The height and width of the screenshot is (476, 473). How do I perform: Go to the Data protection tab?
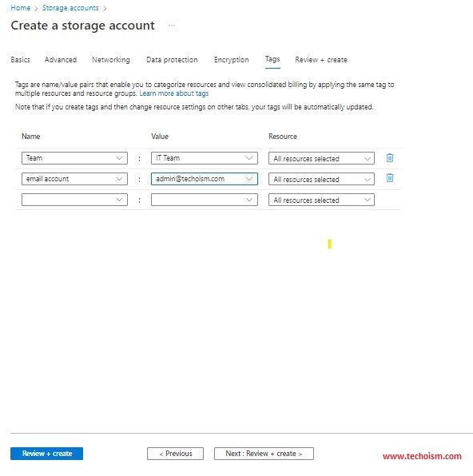pyautogui.click(x=172, y=60)
